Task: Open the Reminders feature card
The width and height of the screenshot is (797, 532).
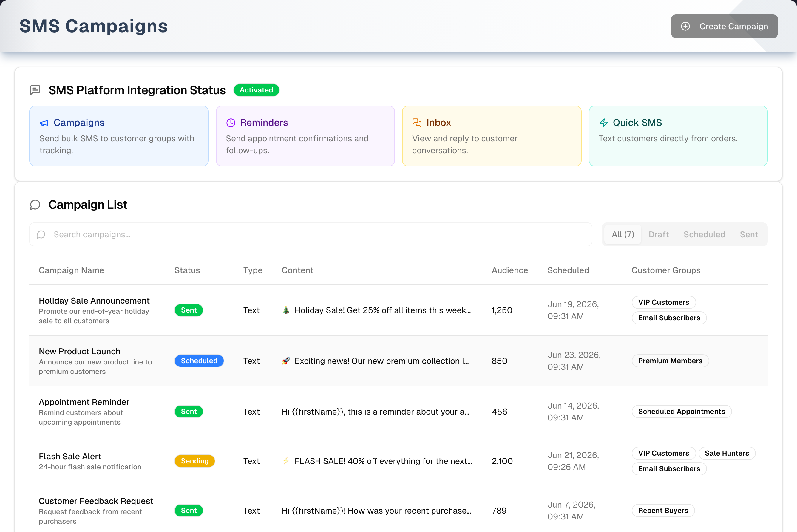Action: (x=305, y=136)
